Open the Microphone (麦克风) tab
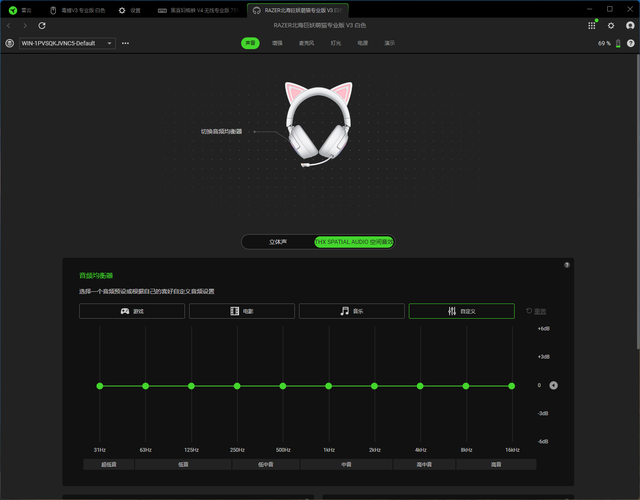 [307, 43]
